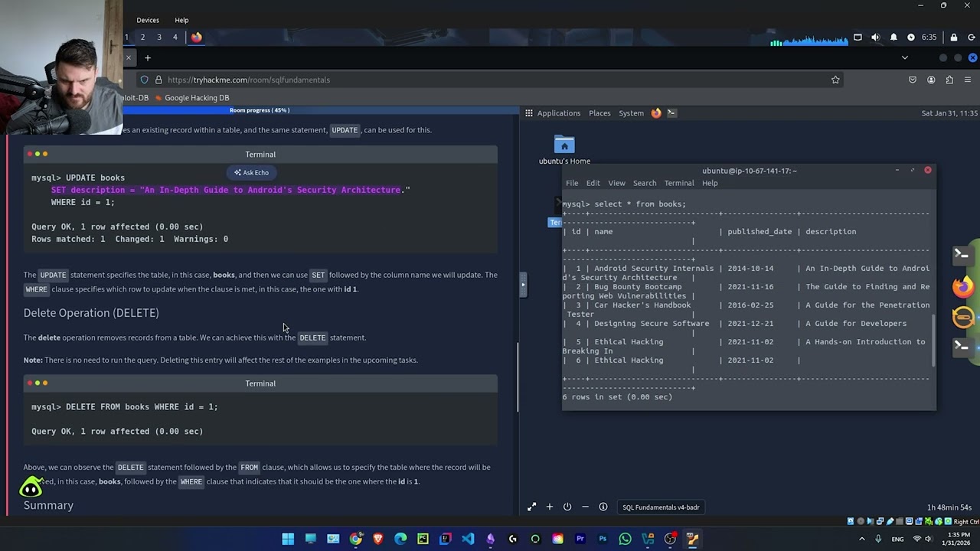Open the Firefox hamburger menu
Screen dimensions: 980x551
point(968,80)
